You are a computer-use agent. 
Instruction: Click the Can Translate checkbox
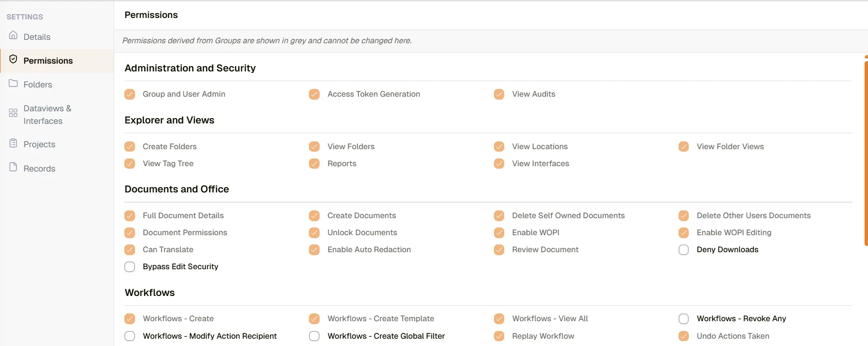coord(130,250)
